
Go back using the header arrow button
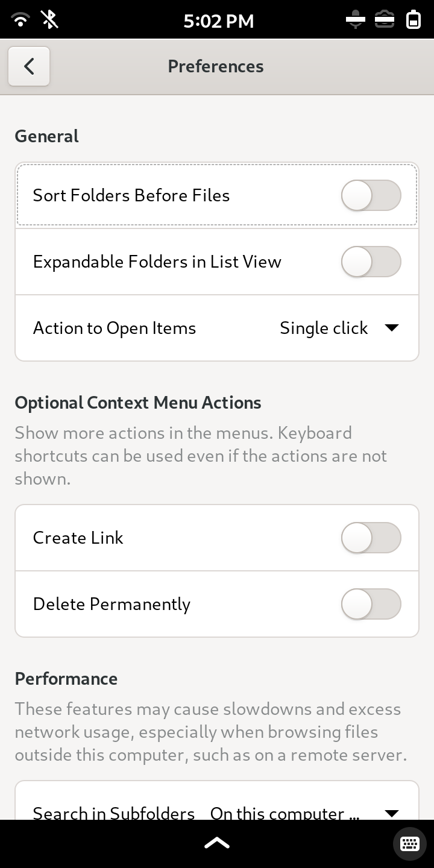[29, 66]
